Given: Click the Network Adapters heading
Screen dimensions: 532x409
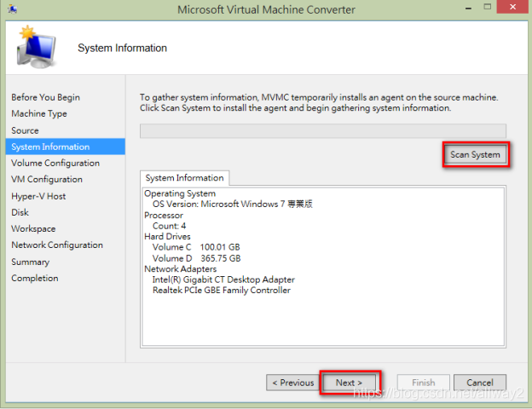Looking at the screenshot, I should point(180,269).
